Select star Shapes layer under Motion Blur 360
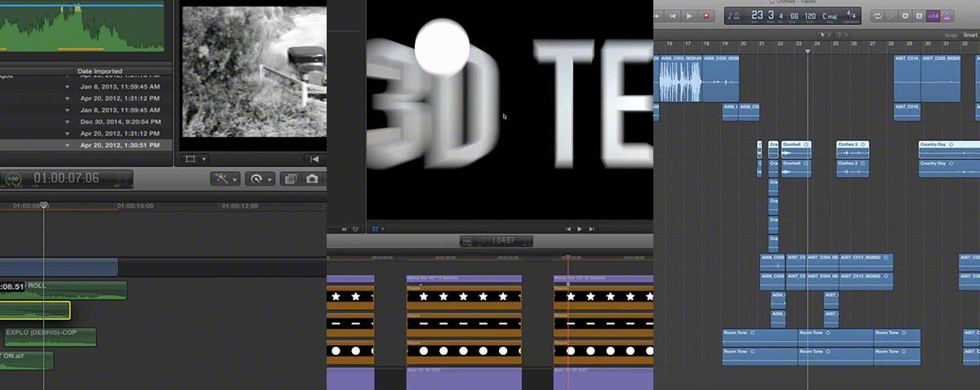The width and height of the screenshot is (980, 390). tap(464, 297)
